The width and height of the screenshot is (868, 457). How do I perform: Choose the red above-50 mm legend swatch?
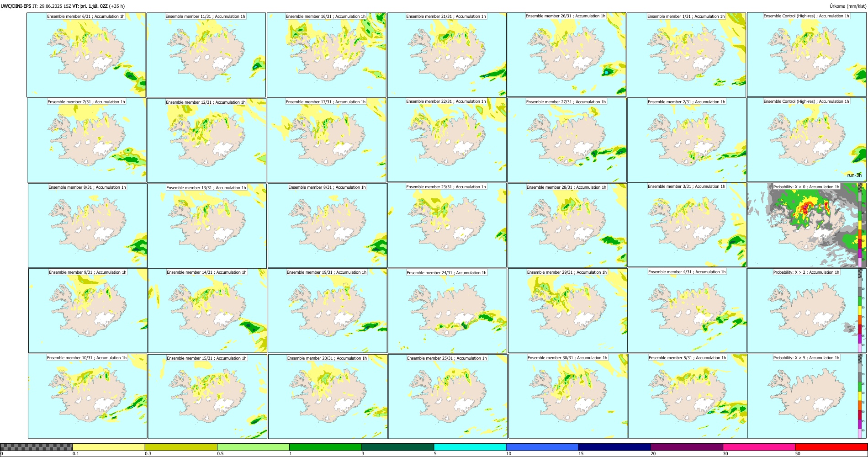tap(831, 447)
